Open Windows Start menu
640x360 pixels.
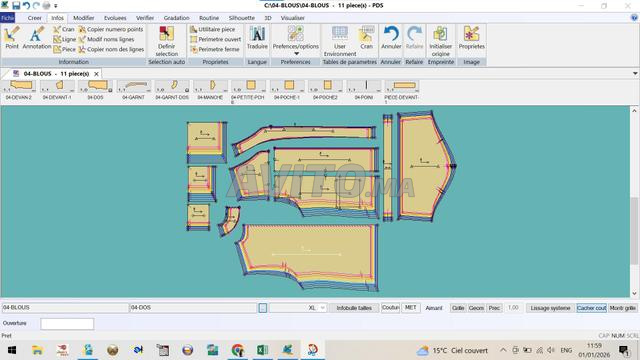click(x=12, y=350)
